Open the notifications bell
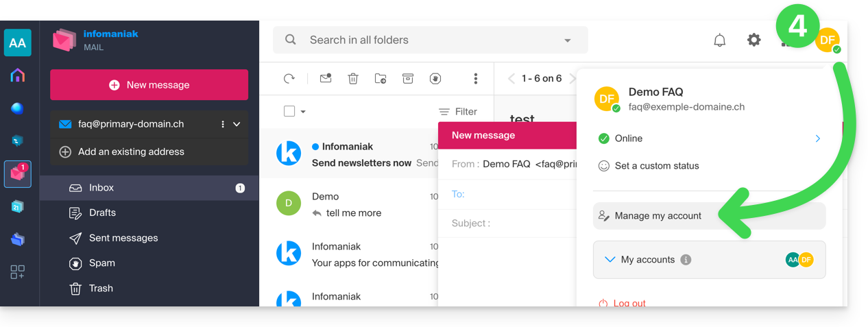The height and width of the screenshot is (327, 868). pos(719,40)
